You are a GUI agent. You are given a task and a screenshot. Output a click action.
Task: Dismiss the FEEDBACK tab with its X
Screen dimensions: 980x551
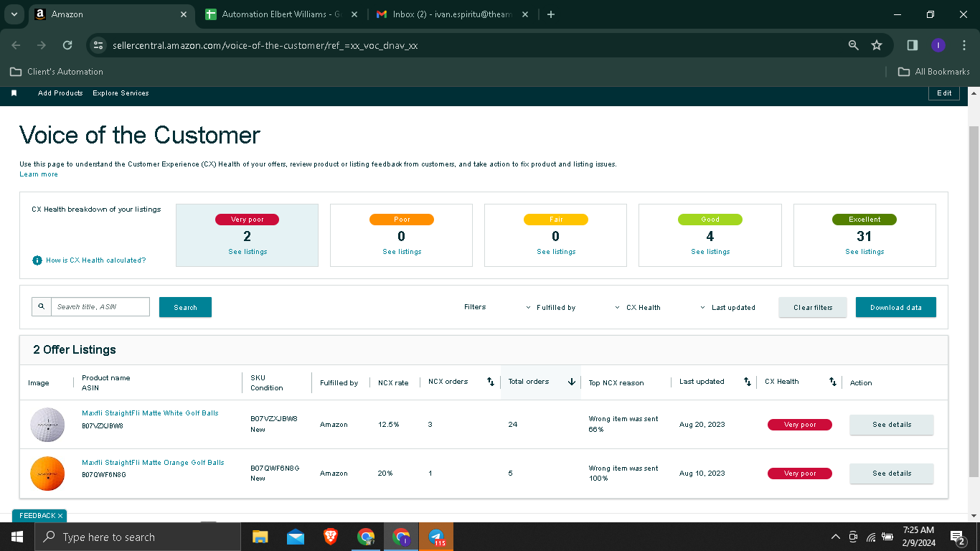60,516
